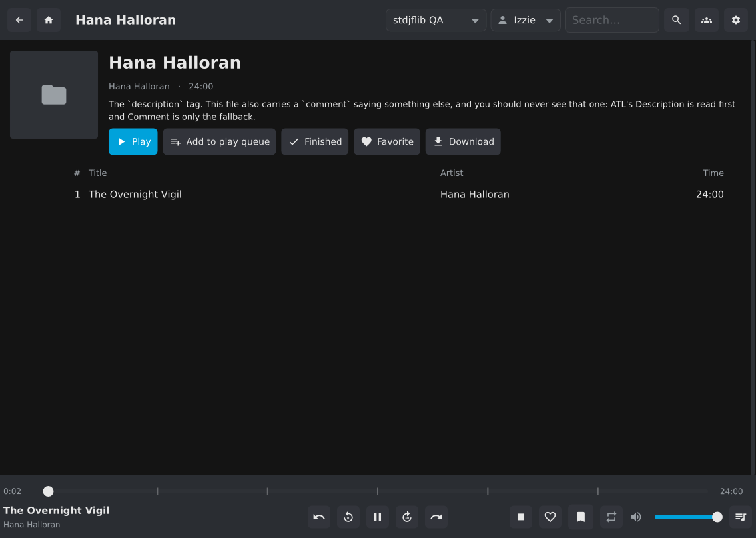Click the Hana Halloran author subtitle
This screenshot has width=756, height=538.
pos(139,87)
